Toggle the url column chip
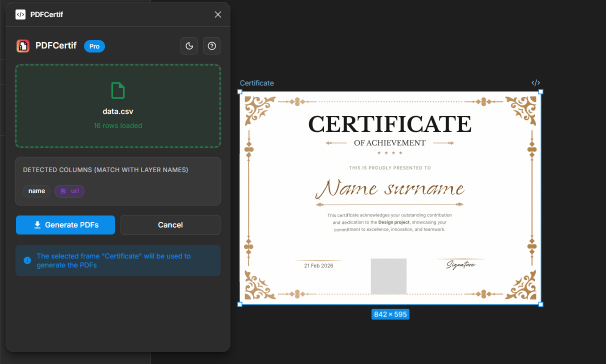The width and height of the screenshot is (606, 364). pyautogui.click(x=69, y=191)
